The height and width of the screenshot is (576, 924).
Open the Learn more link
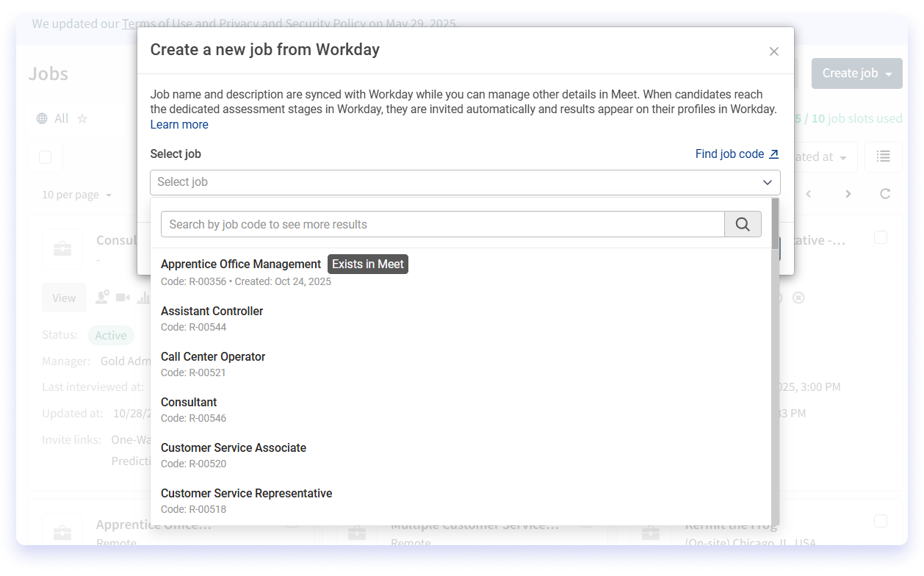(178, 124)
